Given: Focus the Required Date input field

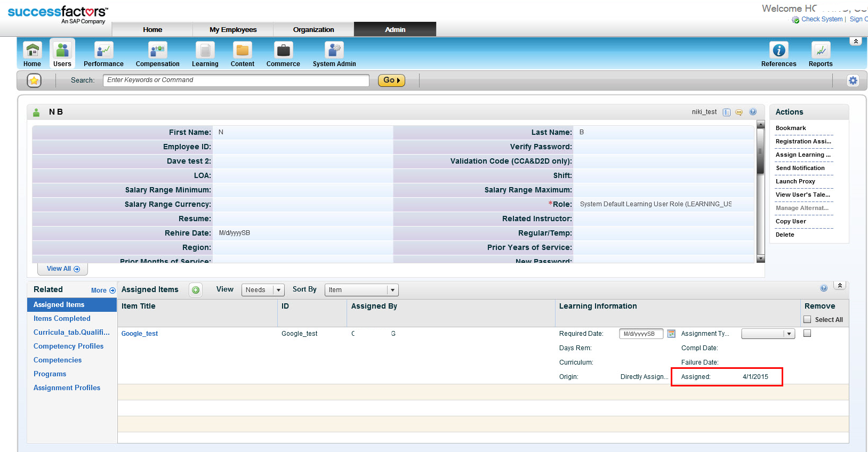Looking at the screenshot, I should pyautogui.click(x=641, y=334).
